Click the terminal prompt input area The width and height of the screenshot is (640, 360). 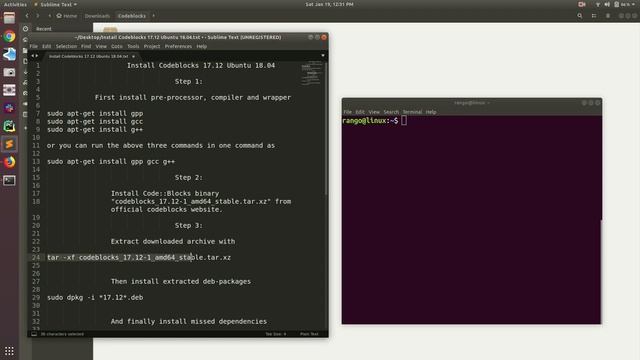point(404,120)
